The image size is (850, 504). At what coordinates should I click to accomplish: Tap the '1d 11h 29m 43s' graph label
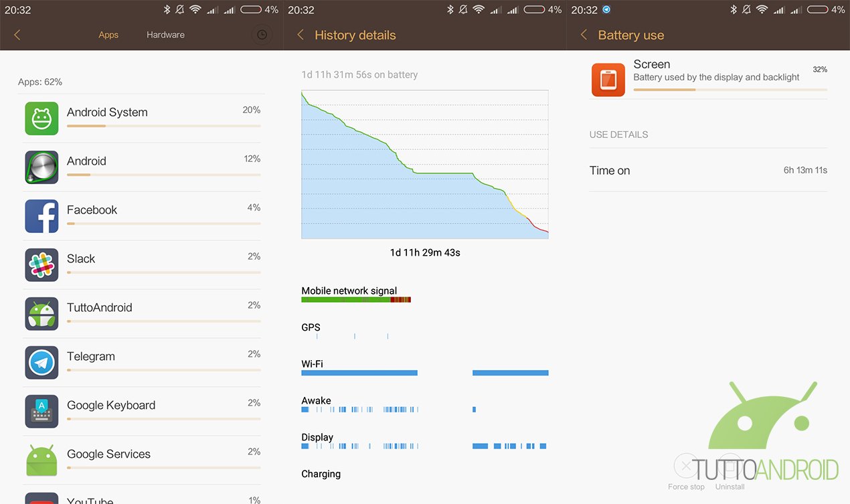tap(425, 252)
